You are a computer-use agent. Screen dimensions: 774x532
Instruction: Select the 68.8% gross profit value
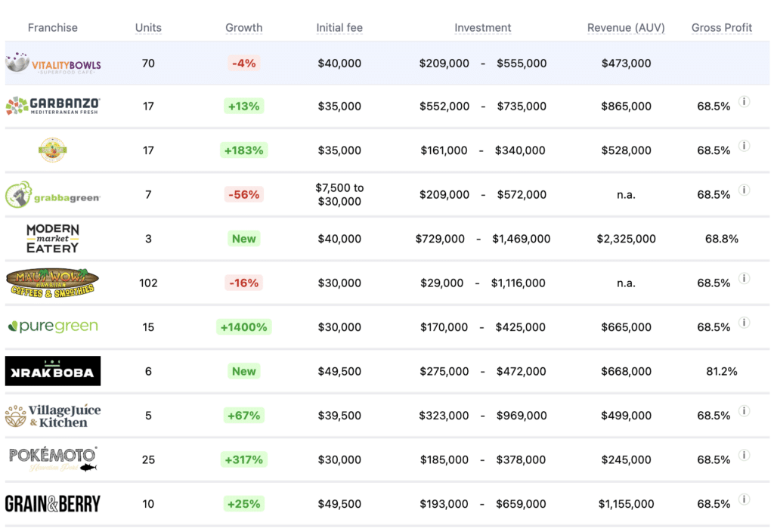coord(722,239)
